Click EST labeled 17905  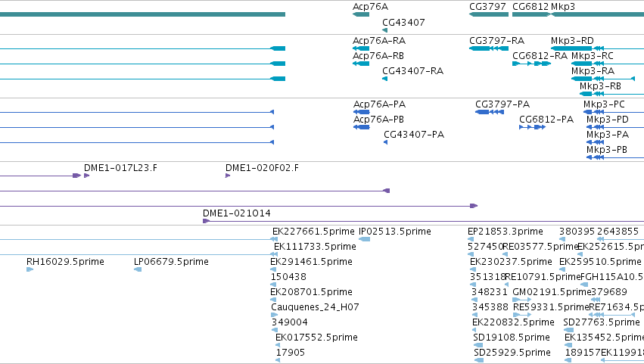pos(291,353)
